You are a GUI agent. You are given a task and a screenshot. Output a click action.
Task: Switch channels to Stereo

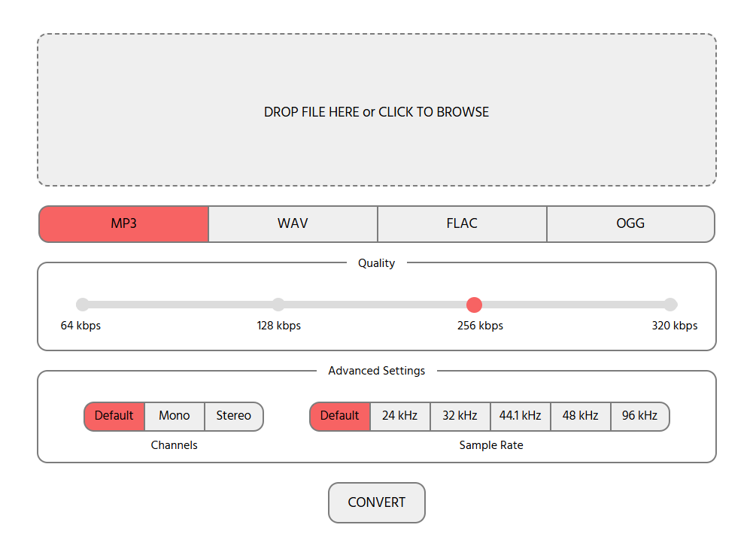234,416
